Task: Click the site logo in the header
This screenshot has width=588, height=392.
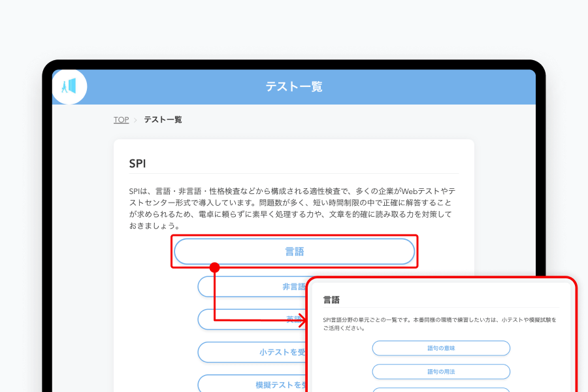Action: tap(69, 86)
